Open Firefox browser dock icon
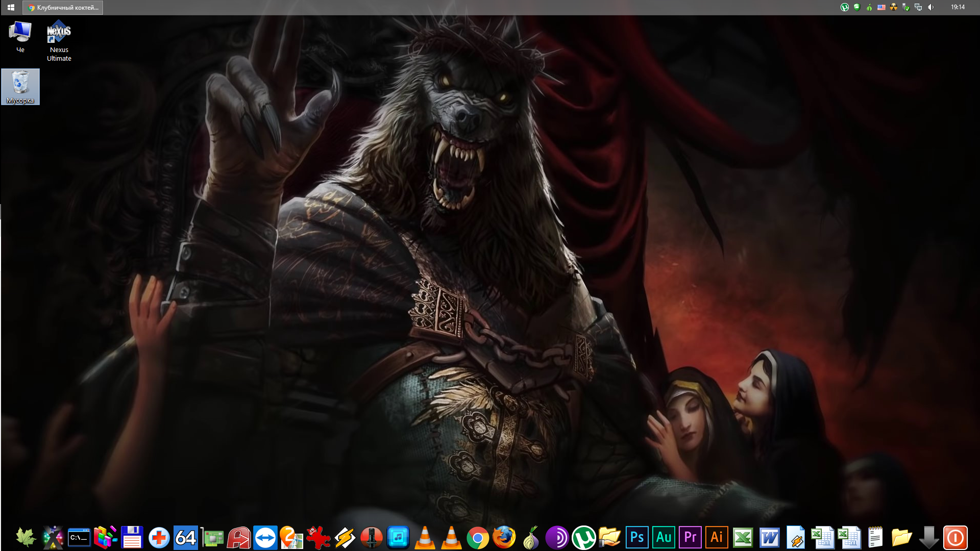980x551 pixels. tap(504, 538)
